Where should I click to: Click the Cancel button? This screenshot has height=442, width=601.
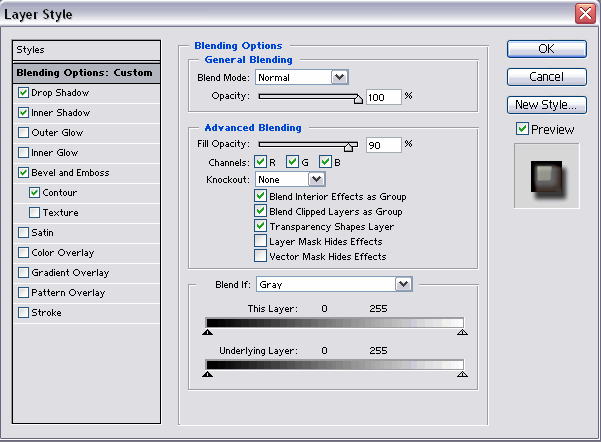click(x=547, y=77)
